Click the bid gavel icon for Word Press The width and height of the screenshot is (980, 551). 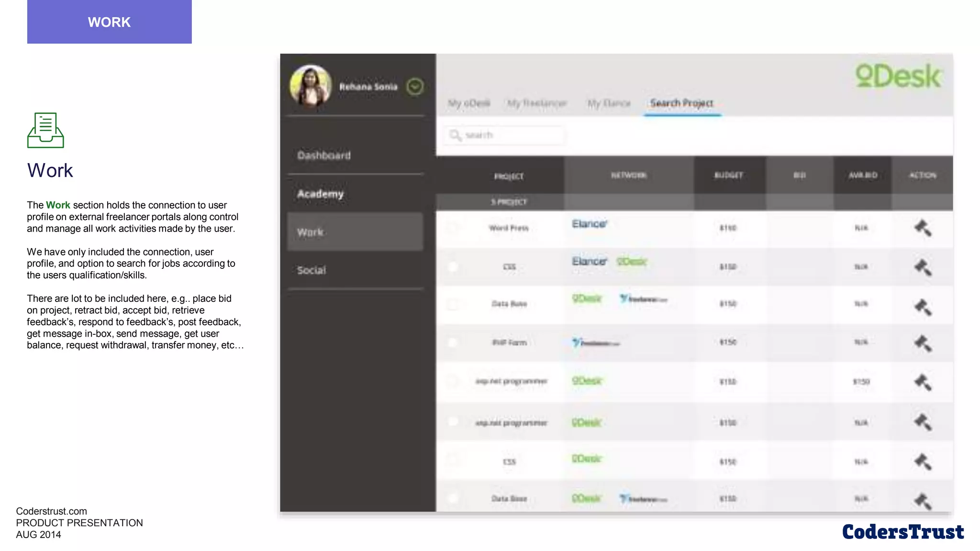[x=923, y=228]
